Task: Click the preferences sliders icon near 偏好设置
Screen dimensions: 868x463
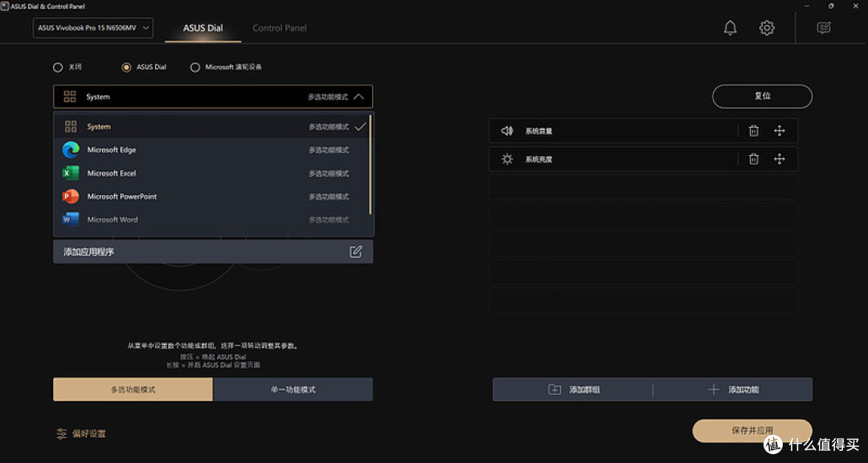Action: [61, 433]
